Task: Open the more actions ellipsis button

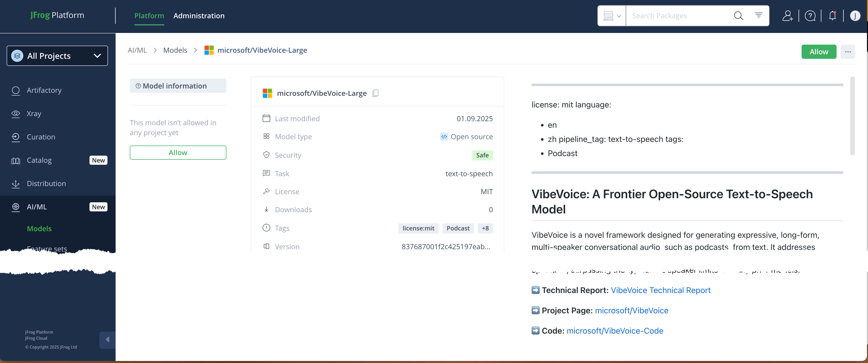Action: point(847,52)
